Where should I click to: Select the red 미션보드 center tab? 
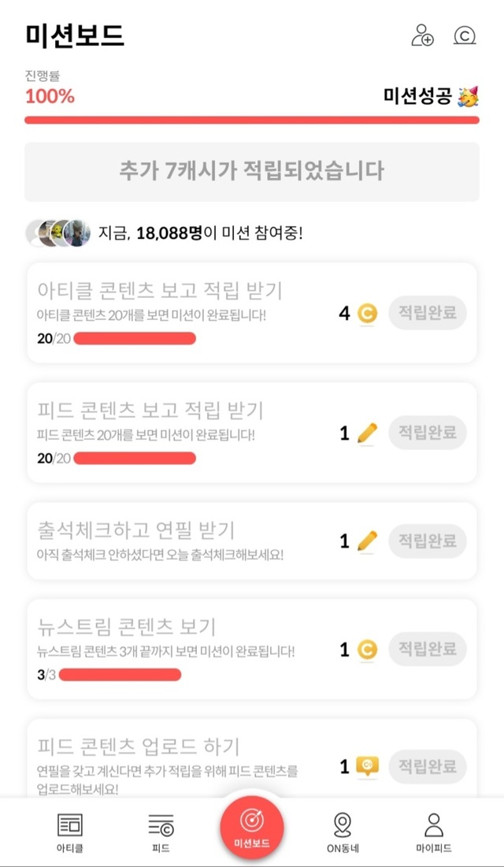(251, 828)
